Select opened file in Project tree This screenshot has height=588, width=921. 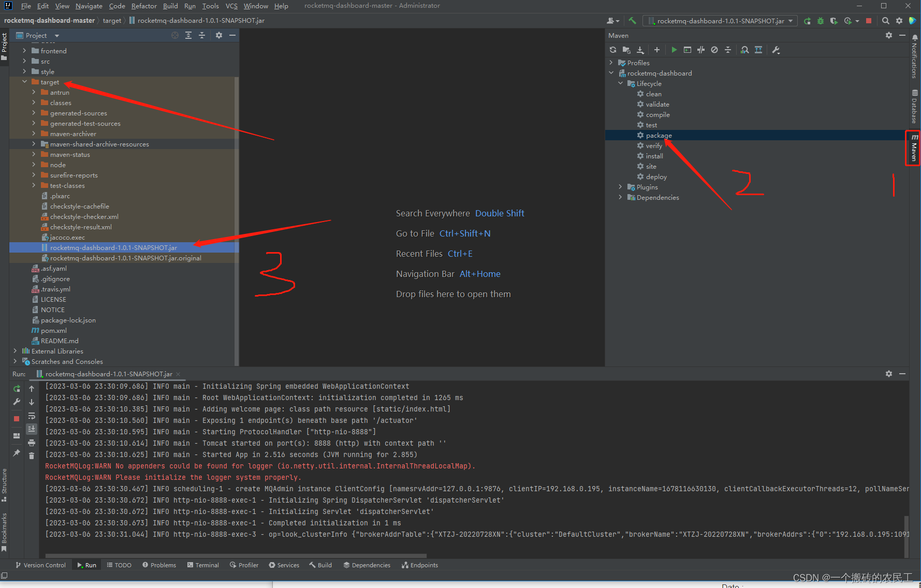tap(175, 35)
